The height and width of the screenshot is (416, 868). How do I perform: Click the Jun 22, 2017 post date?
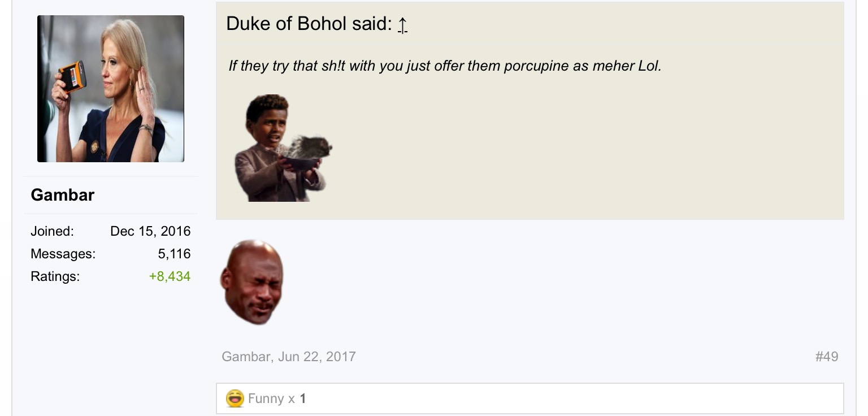(317, 357)
